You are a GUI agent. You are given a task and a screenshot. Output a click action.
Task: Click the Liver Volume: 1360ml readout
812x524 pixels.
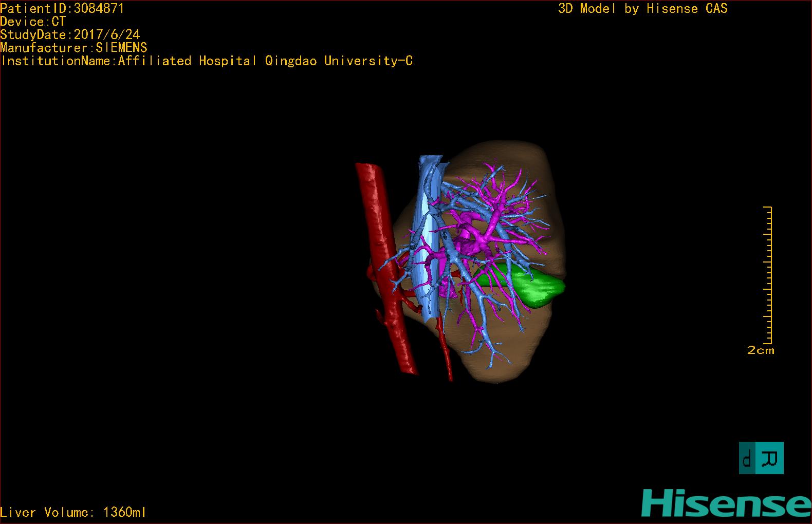click(x=73, y=512)
